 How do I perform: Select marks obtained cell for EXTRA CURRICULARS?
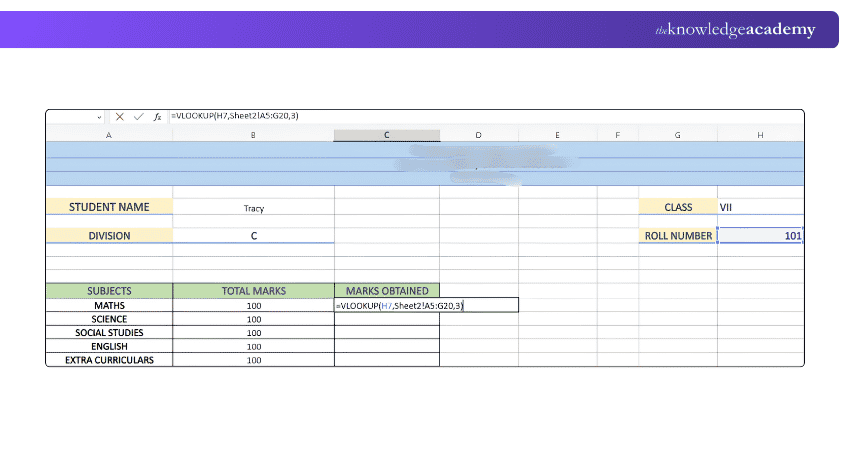(x=387, y=359)
